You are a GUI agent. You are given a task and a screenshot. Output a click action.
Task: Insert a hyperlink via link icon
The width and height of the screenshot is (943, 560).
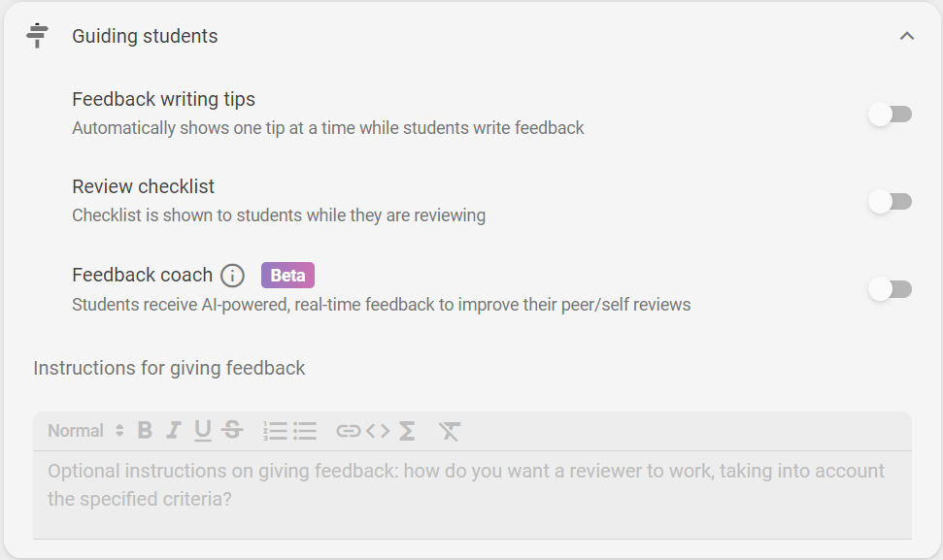(x=349, y=431)
